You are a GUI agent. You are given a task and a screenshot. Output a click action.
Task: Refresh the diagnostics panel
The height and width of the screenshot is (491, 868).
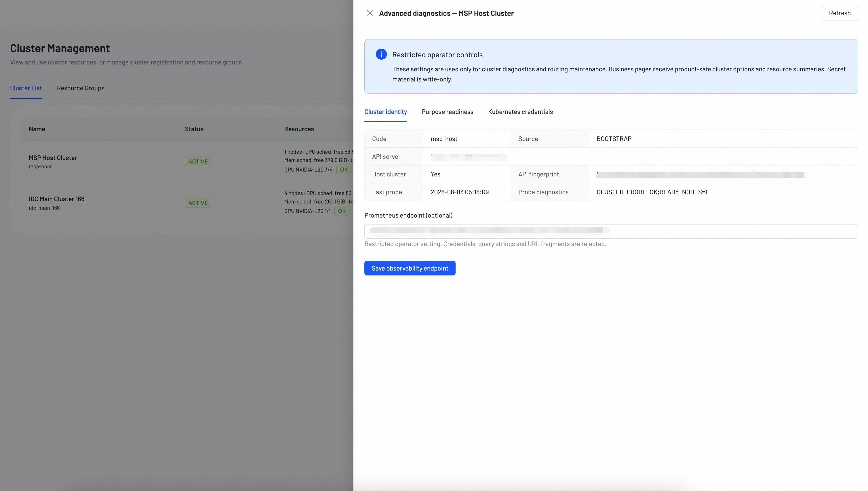tap(839, 13)
